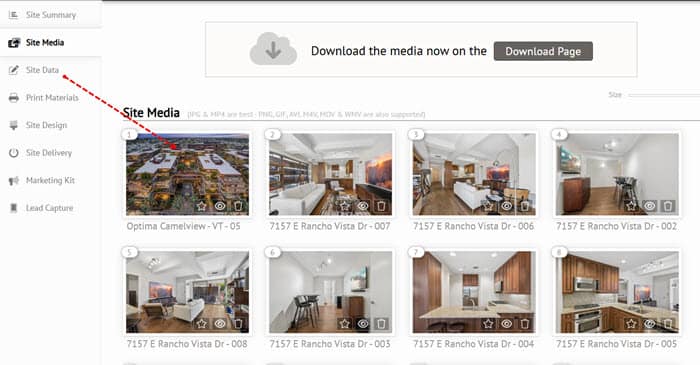The width and height of the screenshot is (700, 365).
Task: Open the Rancho Vista Dr - 008 thumbnail
Action: point(188,292)
